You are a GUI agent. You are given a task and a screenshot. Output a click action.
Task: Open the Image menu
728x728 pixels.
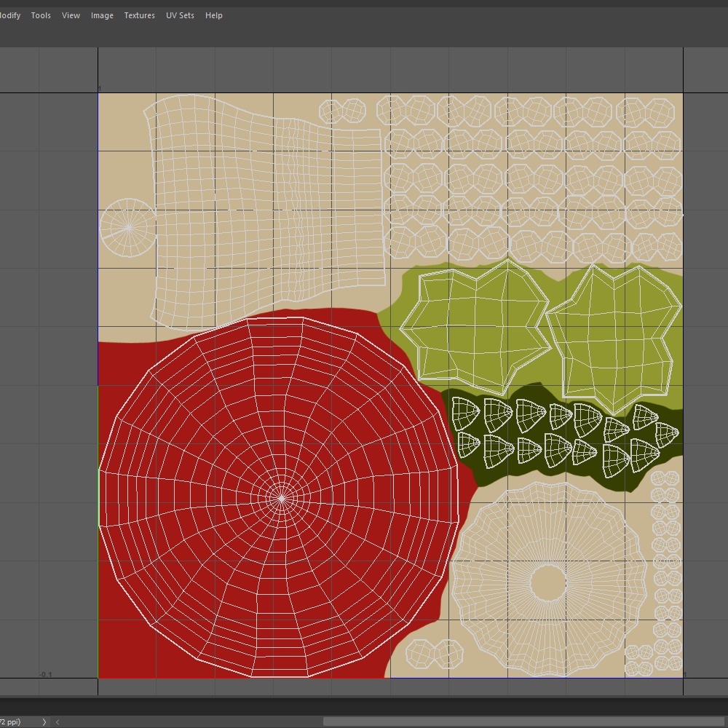102,15
